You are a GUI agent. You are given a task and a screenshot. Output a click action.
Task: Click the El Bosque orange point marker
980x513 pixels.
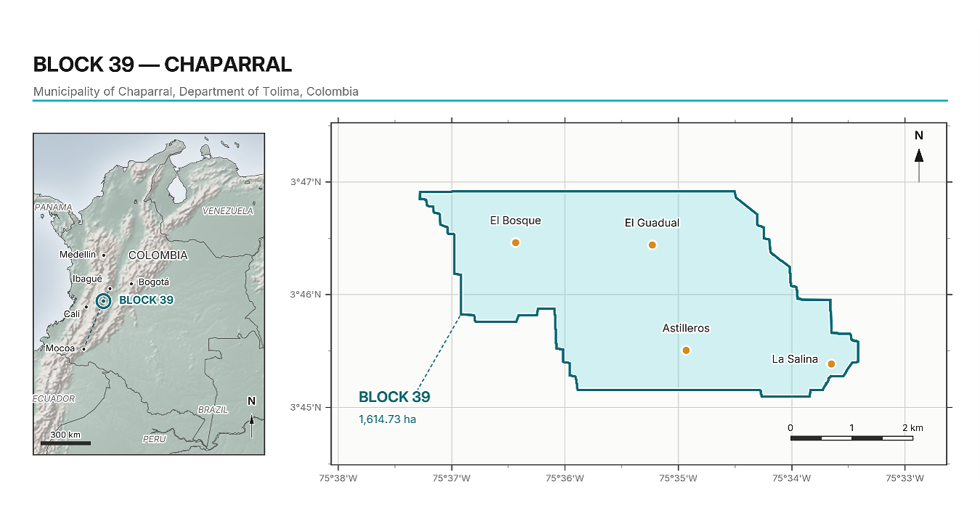pyautogui.click(x=515, y=242)
